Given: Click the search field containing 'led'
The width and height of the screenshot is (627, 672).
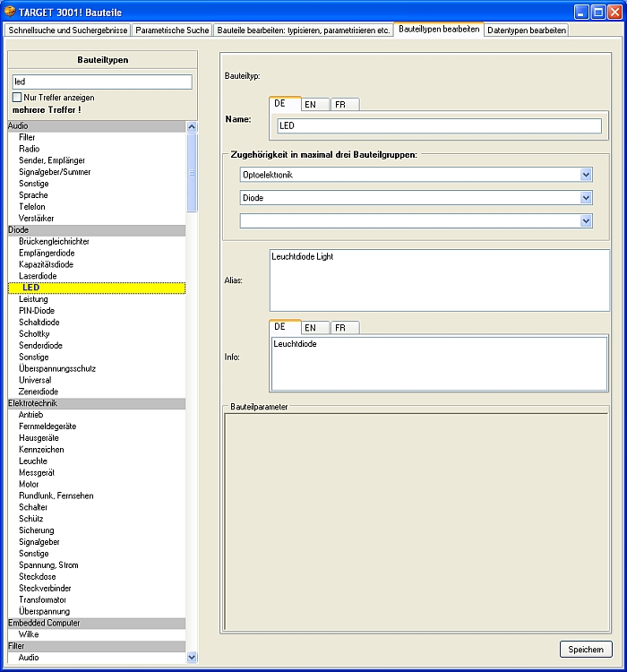Looking at the screenshot, I should point(102,82).
